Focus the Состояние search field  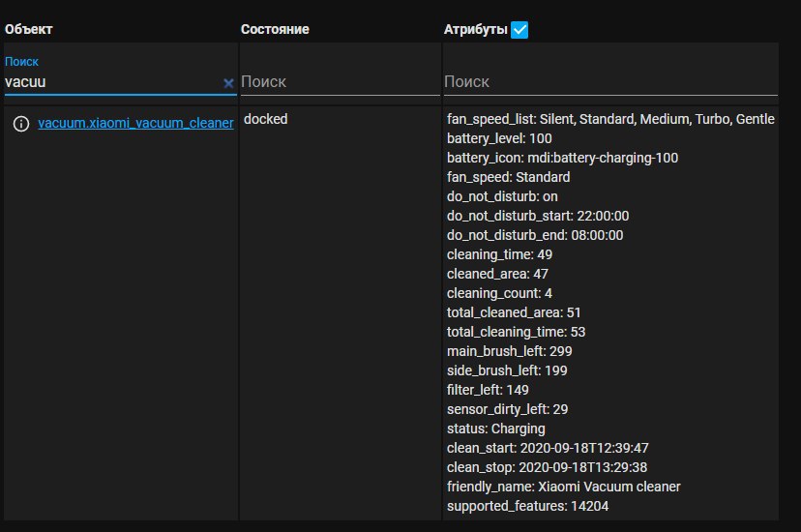339,83
